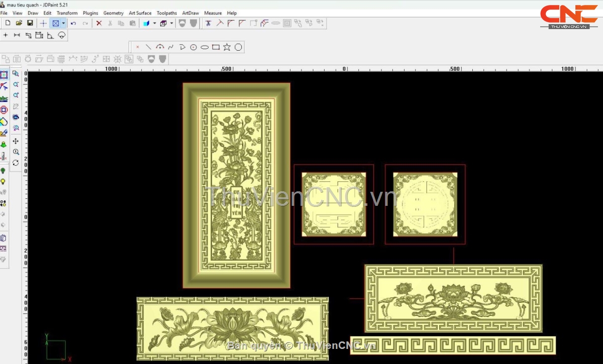The image size is (603, 364).
Task: Click the Save file icon
Action: pos(30,23)
